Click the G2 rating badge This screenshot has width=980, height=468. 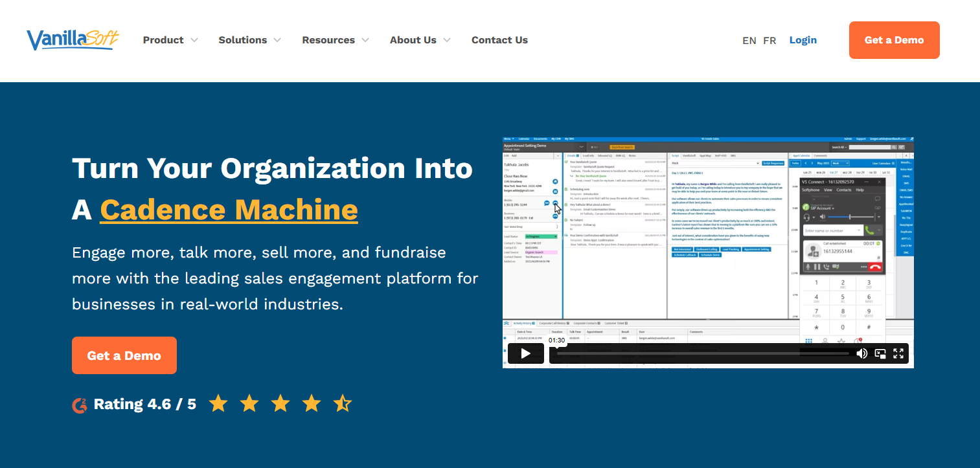80,403
